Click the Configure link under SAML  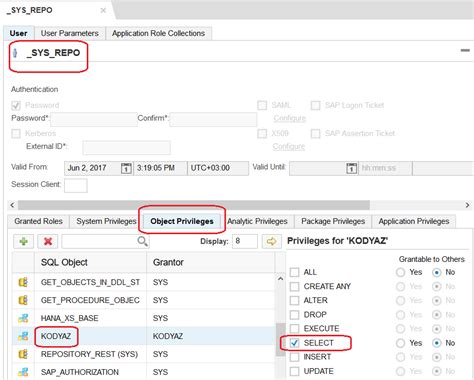tap(289, 118)
